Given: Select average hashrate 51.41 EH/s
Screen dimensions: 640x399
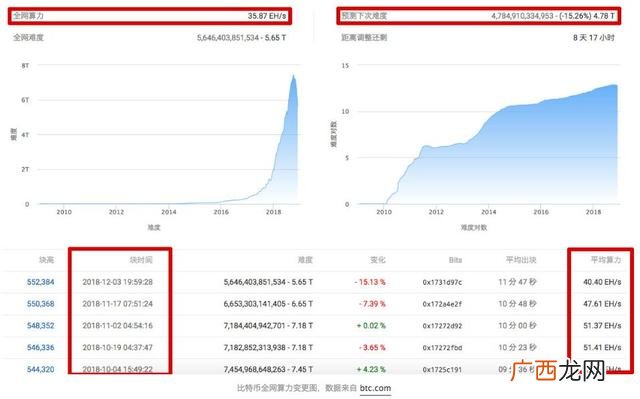Looking at the screenshot, I should (602, 348).
